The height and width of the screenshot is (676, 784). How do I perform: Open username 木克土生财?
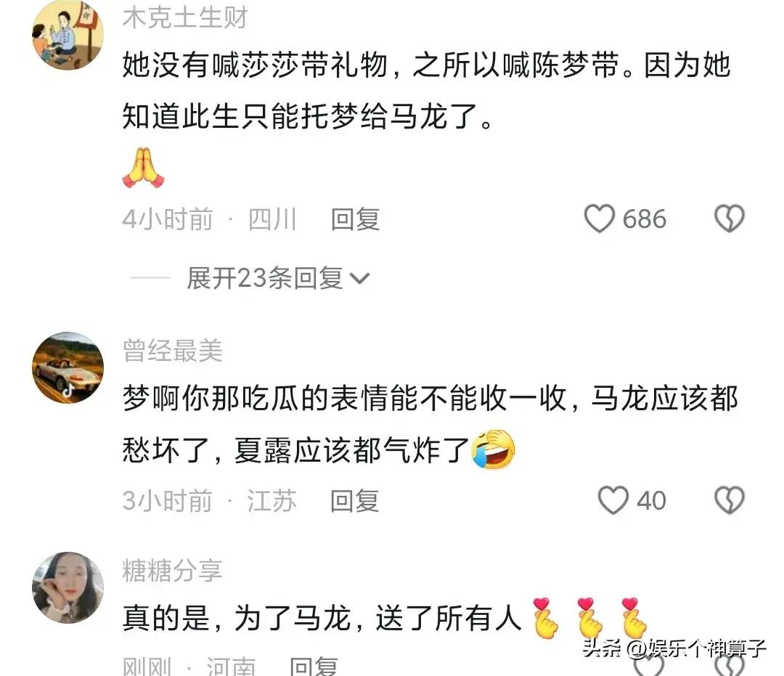pos(185,17)
